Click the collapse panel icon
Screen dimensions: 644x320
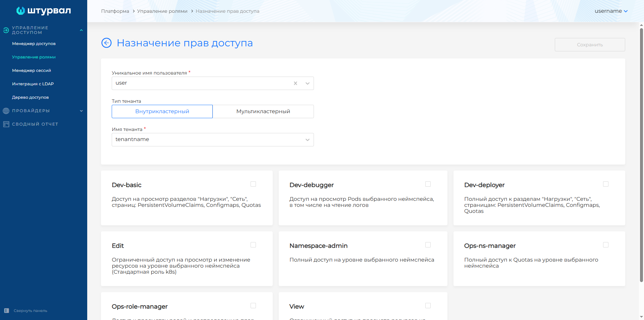pyautogui.click(x=6, y=311)
